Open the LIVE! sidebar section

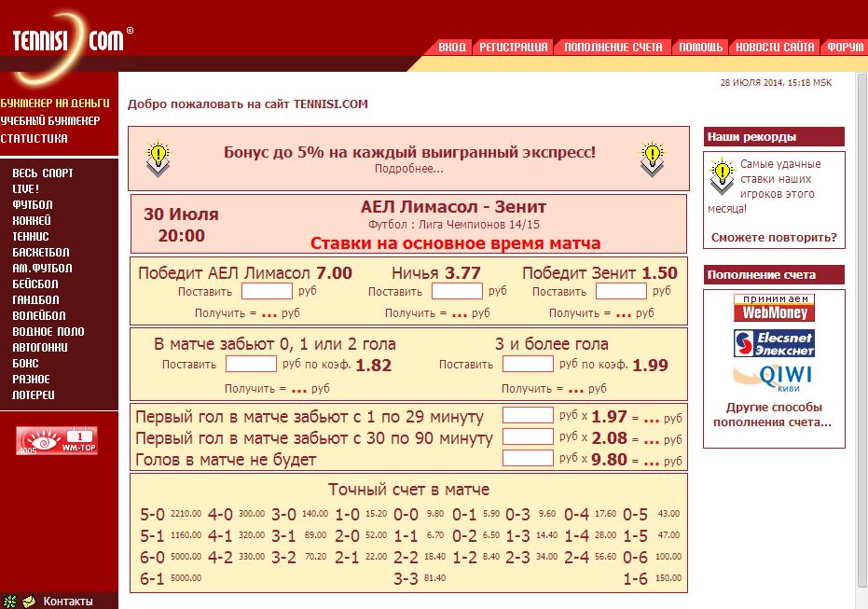click(x=26, y=188)
